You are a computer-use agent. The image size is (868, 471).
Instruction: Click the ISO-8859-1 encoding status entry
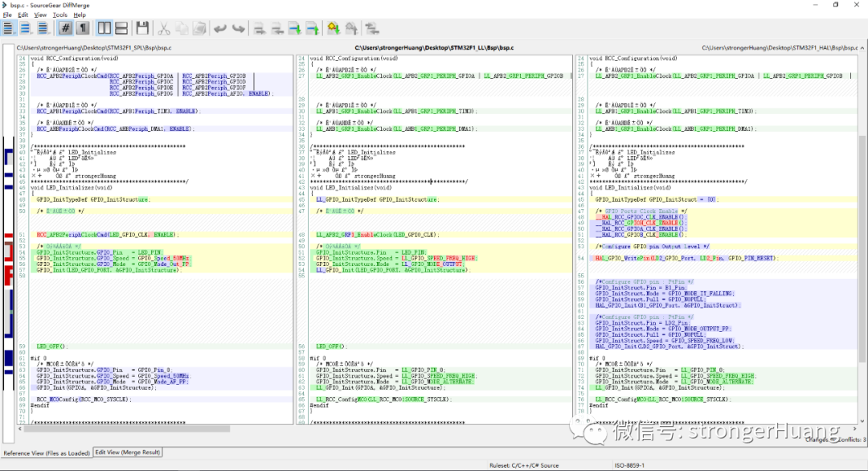(629, 465)
